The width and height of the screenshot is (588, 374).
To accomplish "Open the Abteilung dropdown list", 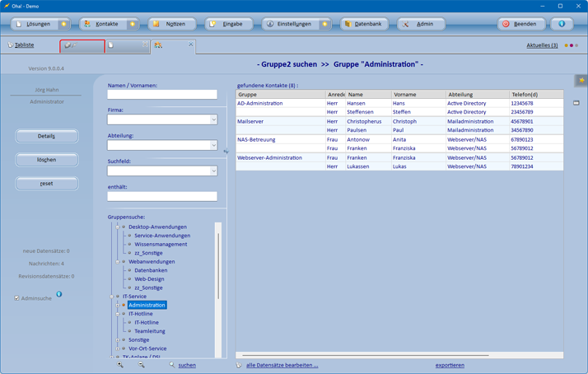I will coord(213,145).
